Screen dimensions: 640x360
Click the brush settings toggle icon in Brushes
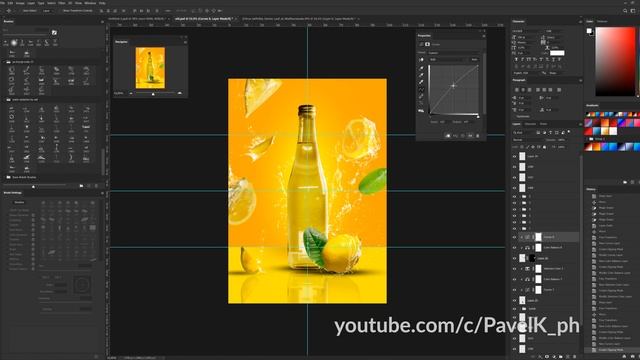54,32
